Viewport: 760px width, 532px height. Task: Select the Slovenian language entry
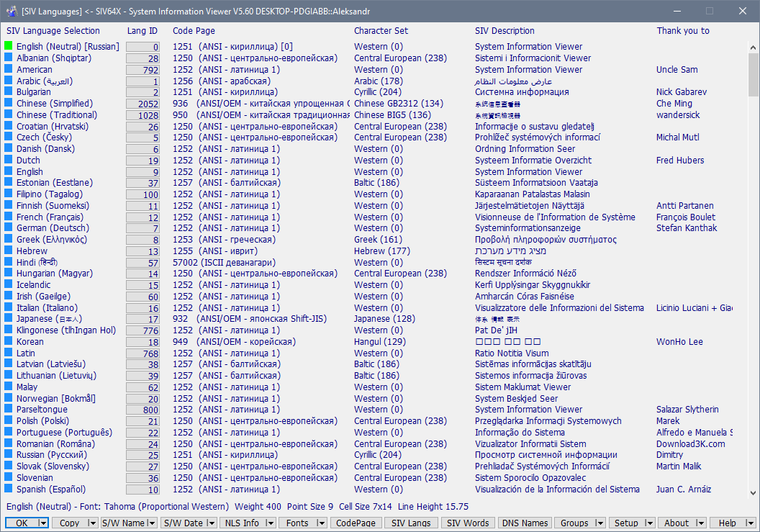[x=35, y=478]
